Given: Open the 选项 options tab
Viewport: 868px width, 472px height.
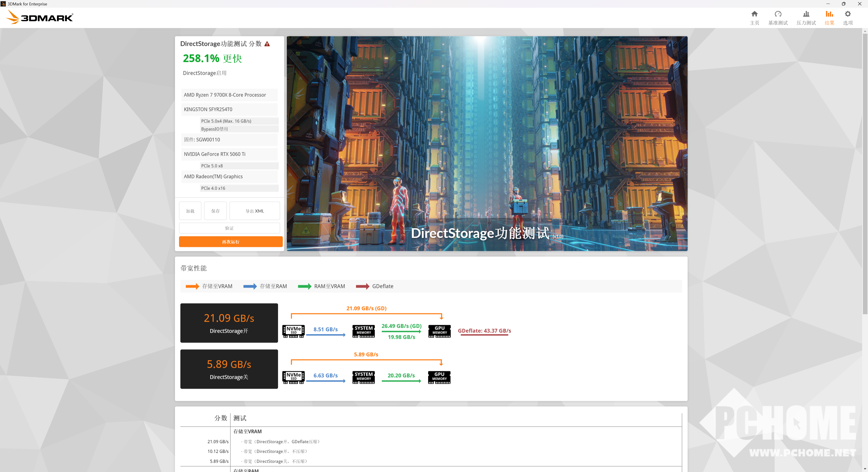Looking at the screenshot, I should coord(848,18).
